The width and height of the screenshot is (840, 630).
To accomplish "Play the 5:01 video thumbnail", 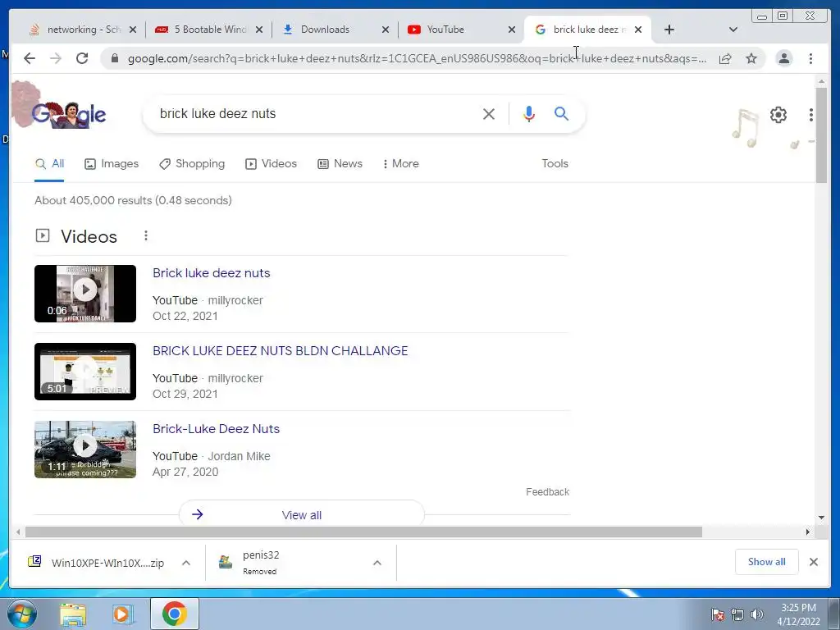I will [85, 372].
